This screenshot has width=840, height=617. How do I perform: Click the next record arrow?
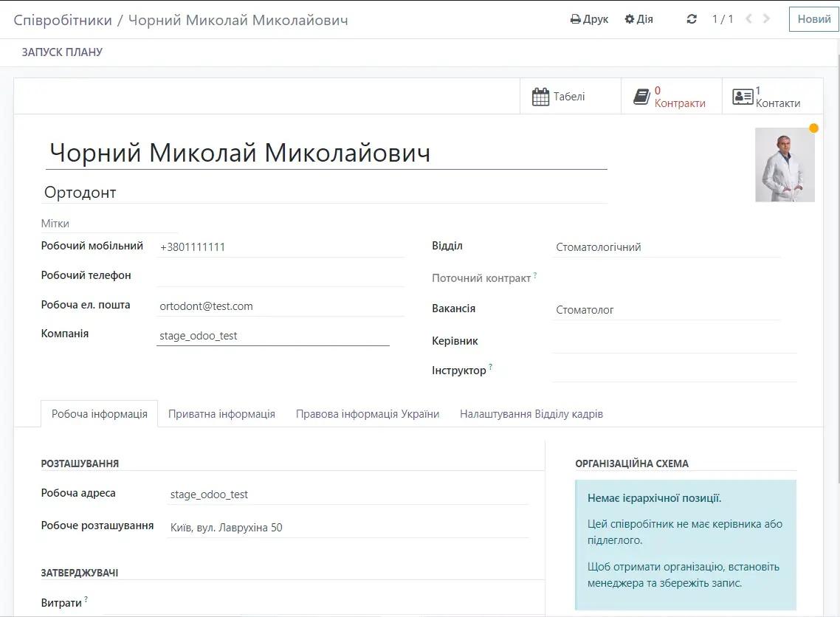click(x=768, y=18)
